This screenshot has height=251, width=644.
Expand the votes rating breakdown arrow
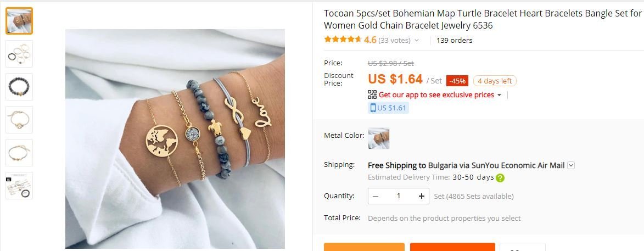pyautogui.click(x=417, y=40)
